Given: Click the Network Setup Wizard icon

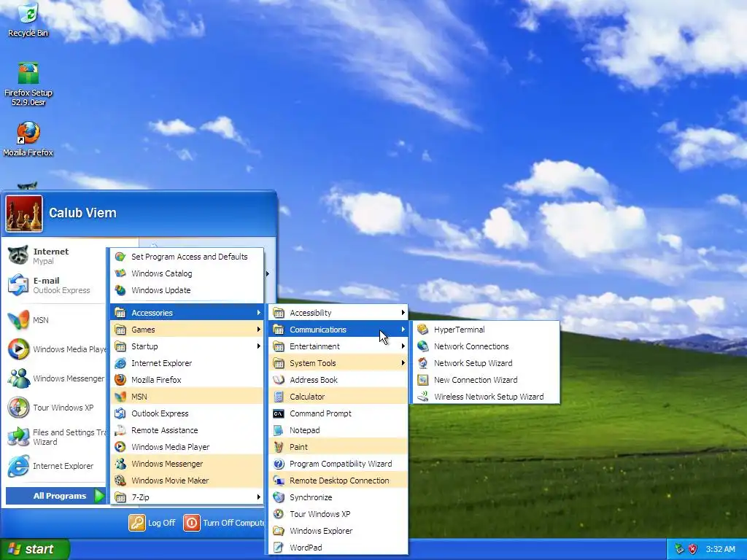Looking at the screenshot, I should pos(422,363).
